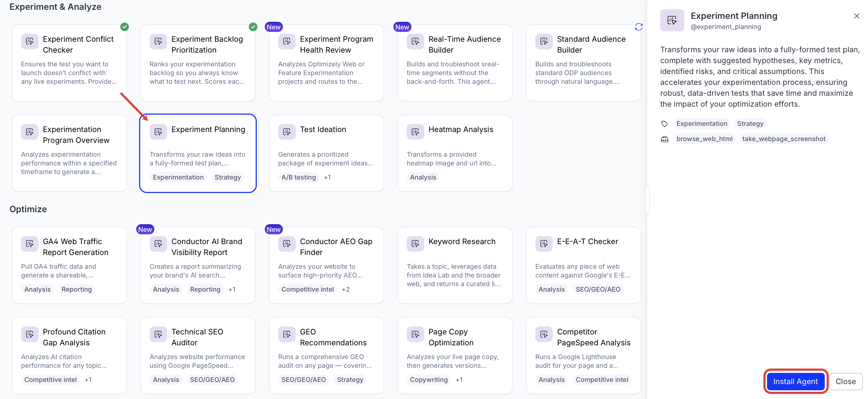Click the @experiment_planning handle text
The width and height of the screenshot is (868, 399).
click(x=726, y=27)
